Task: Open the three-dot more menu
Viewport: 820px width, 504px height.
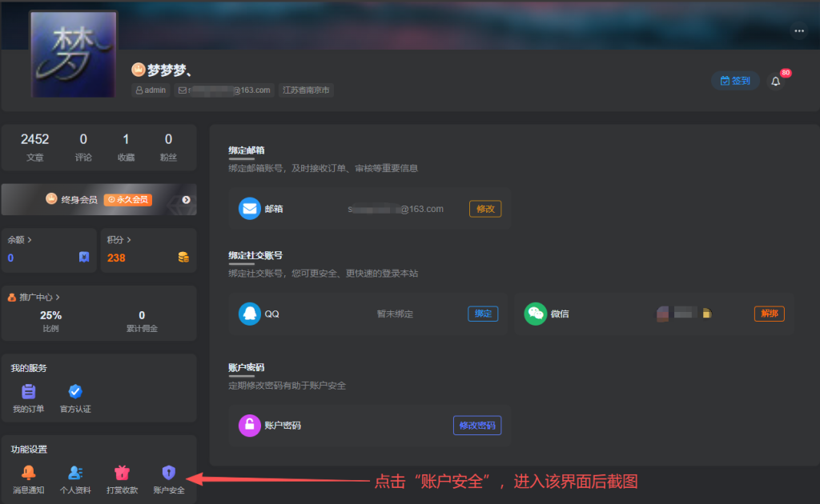Action: tap(799, 31)
